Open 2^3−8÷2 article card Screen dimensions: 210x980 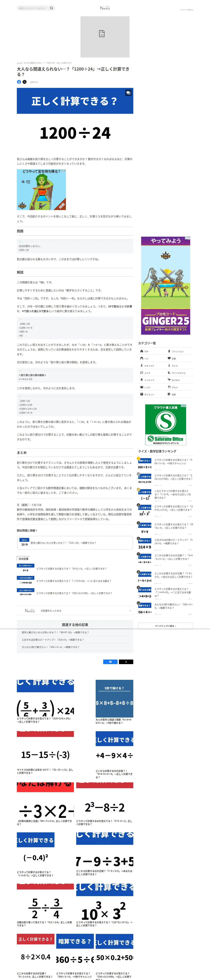click(105, 804)
